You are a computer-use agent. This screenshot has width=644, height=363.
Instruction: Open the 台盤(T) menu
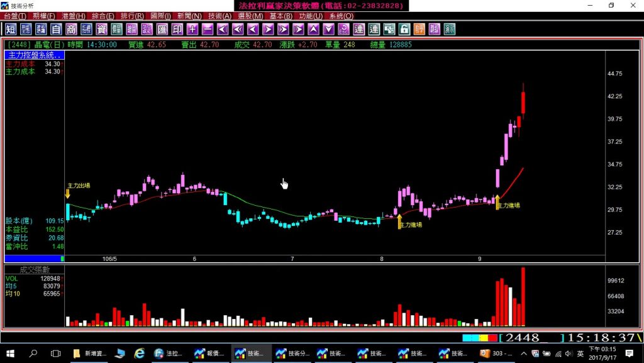(15, 16)
